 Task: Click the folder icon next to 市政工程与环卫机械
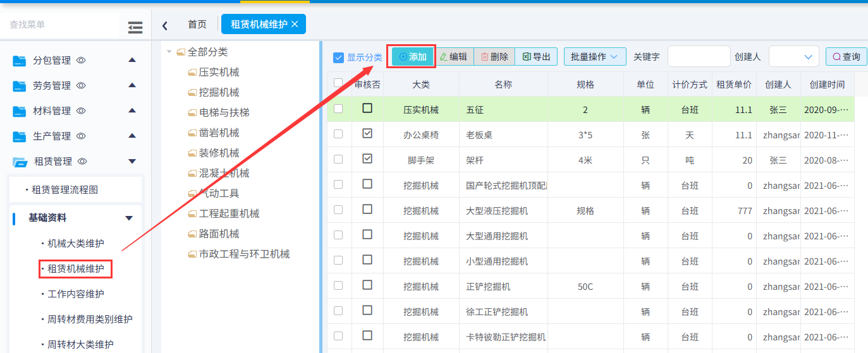(192, 254)
